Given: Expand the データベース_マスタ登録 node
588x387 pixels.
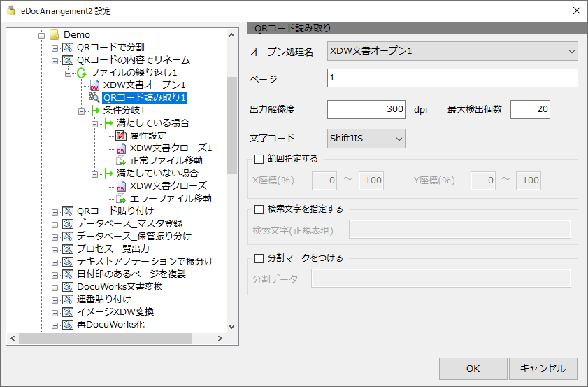Looking at the screenshot, I should click(55, 225).
